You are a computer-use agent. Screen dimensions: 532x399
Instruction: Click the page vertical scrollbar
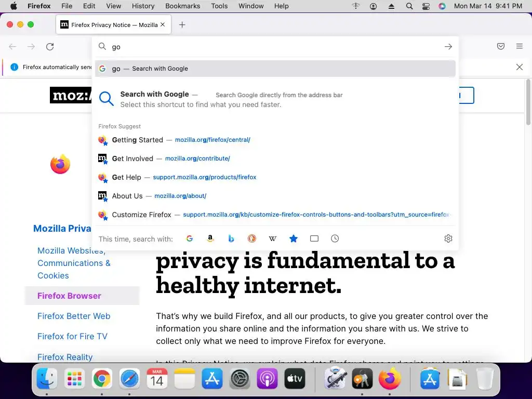pos(528,102)
